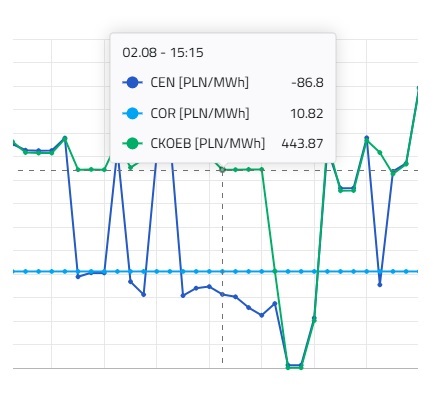Select the highlighted green point at the crosshair intersection
The width and height of the screenshot is (434, 407).
(222, 170)
